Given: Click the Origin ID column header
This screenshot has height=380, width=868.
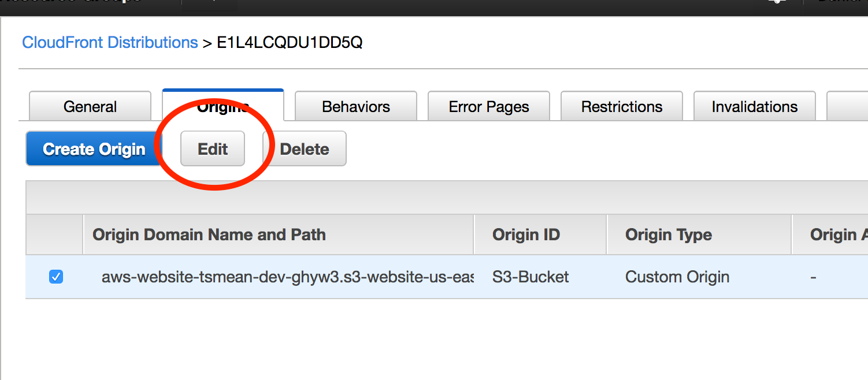Looking at the screenshot, I should click(526, 235).
